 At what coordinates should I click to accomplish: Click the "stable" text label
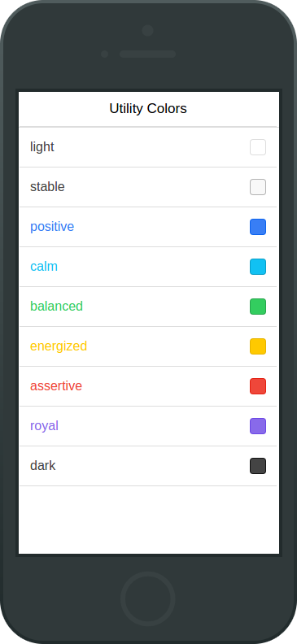click(x=47, y=186)
